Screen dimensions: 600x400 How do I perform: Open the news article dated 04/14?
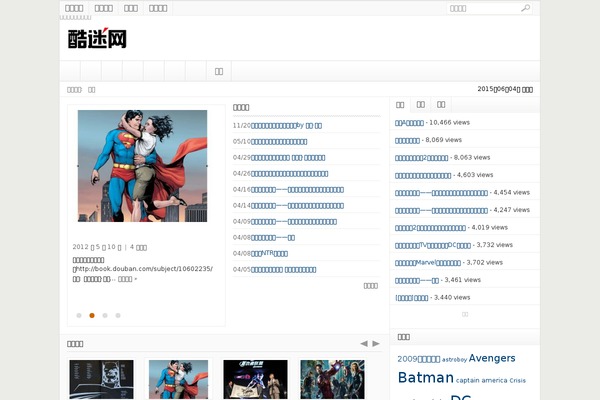pos(297,206)
